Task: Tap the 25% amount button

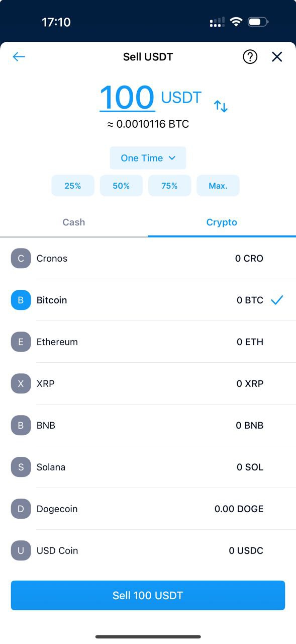Action: pos(73,186)
